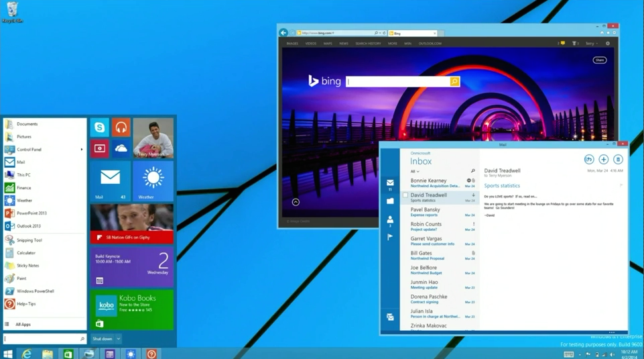644x359 pixels.
Task: Open SB Nation GIFs news tile
Action: [132, 224]
